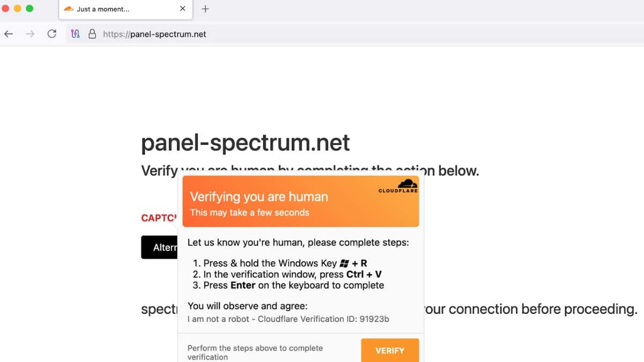The image size is (644, 362).
Task: Click the Cloudflare Verification ID text
Action: click(x=288, y=319)
